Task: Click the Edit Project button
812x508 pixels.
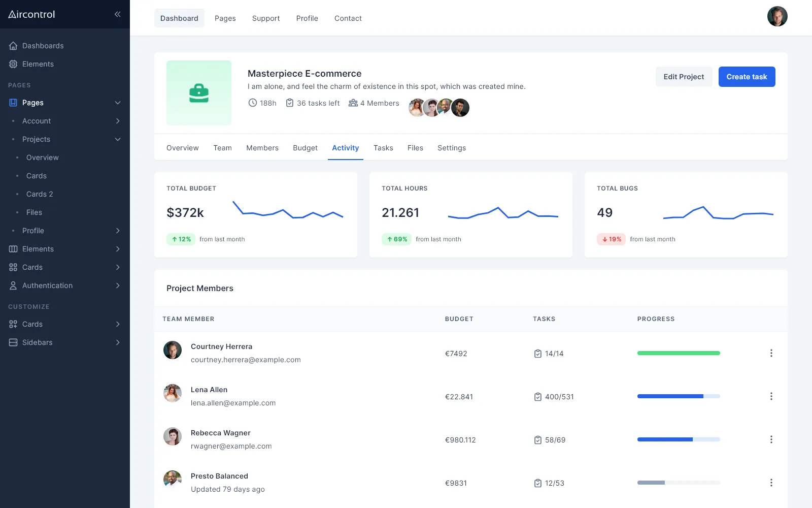Action: tap(684, 77)
